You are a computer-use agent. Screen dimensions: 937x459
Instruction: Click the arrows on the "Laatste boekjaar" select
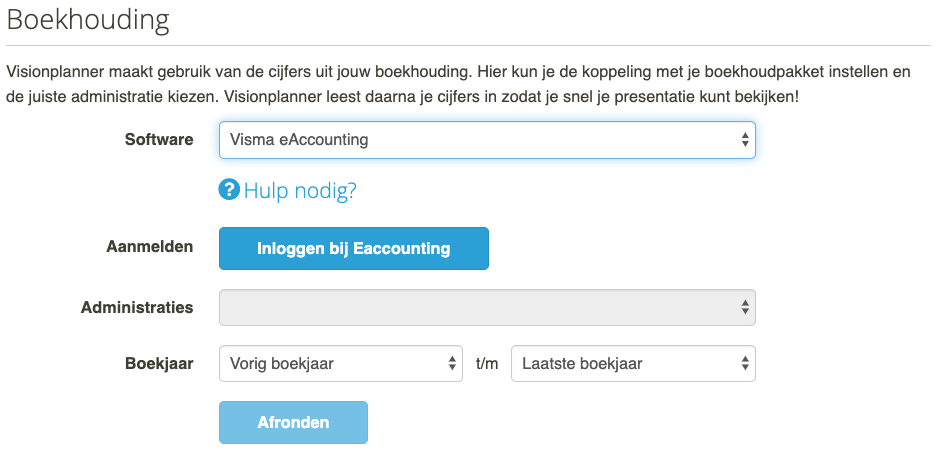[745, 363]
